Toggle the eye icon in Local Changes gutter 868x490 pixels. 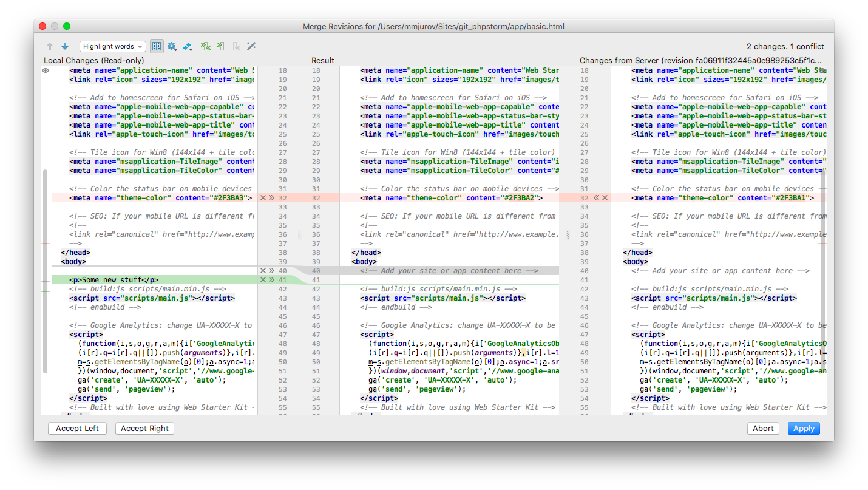pos(46,71)
